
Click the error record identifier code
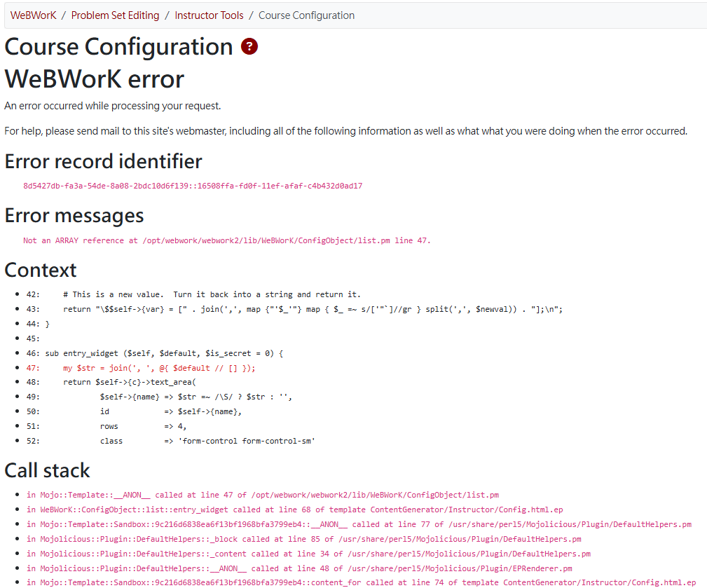tap(193, 186)
